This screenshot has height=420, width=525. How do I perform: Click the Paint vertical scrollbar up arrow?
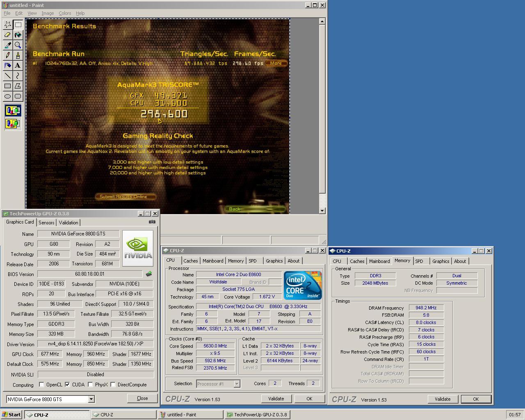pyautogui.click(x=322, y=21)
